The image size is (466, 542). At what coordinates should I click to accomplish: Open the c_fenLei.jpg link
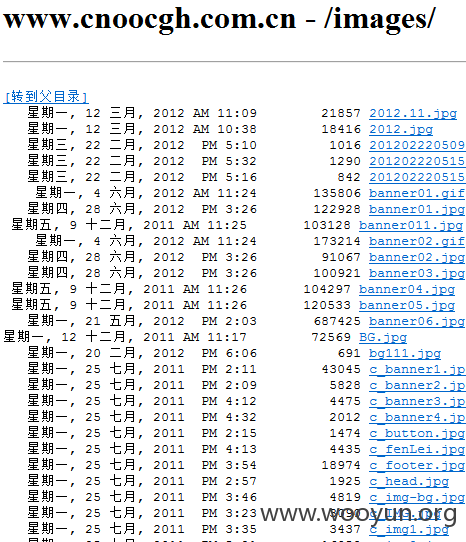pos(417,450)
